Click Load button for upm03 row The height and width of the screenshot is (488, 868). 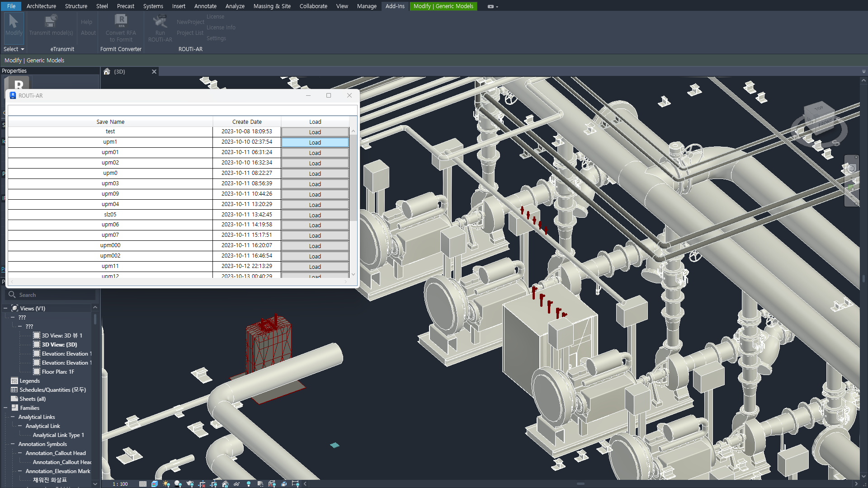click(315, 184)
